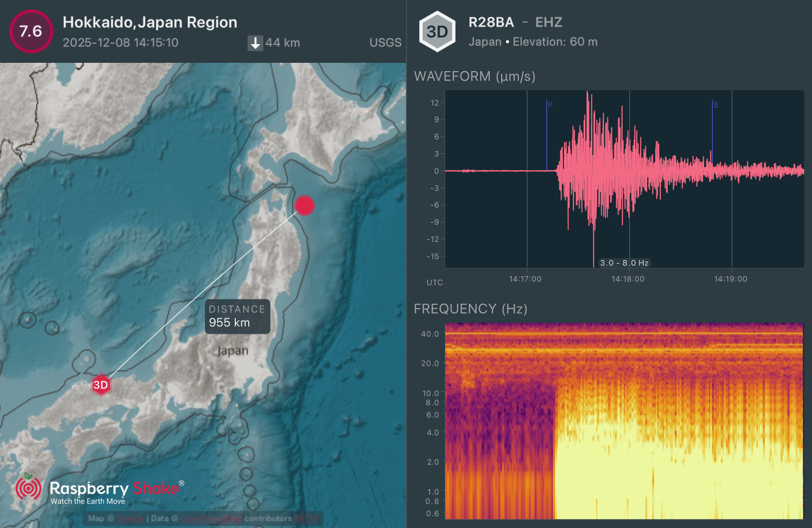
Task: Open the OpenStreetMap attribution link
Action: click(x=211, y=519)
